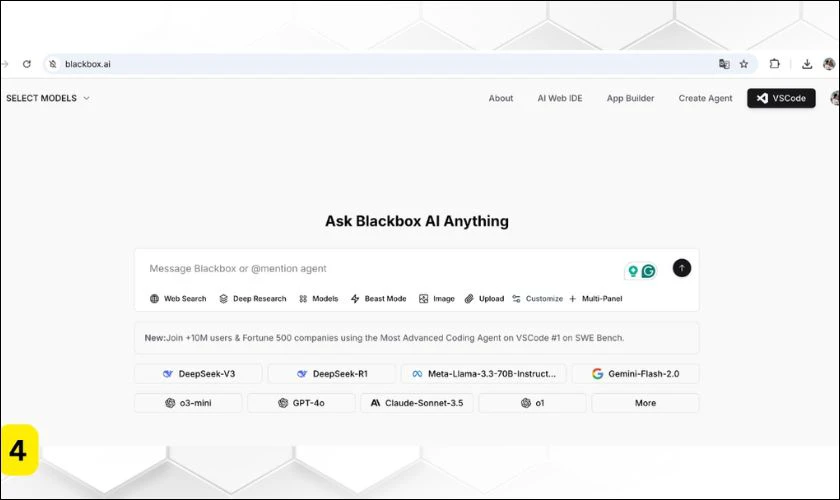Toggle Web Search option
Viewport: 840px width, 500px height.
coord(178,298)
